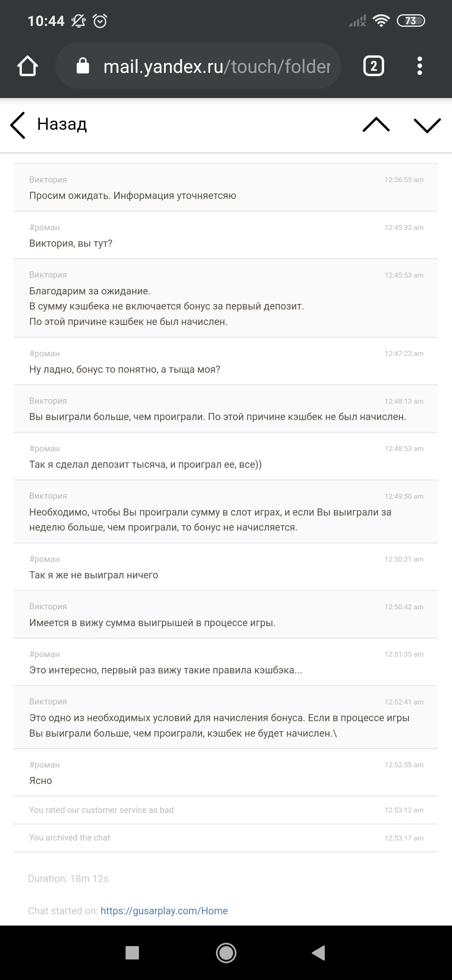Tap the mail.yandex.ru address bar

pyautogui.click(x=217, y=66)
